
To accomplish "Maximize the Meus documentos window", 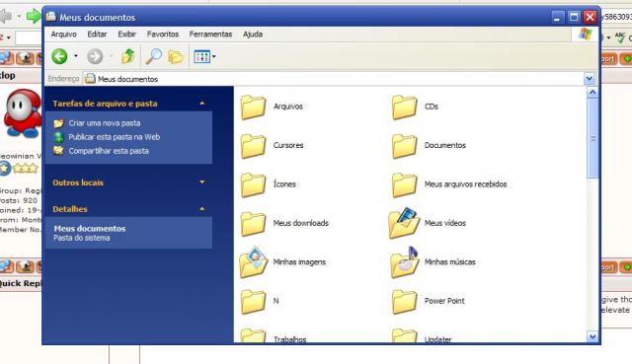I will 574,17.
